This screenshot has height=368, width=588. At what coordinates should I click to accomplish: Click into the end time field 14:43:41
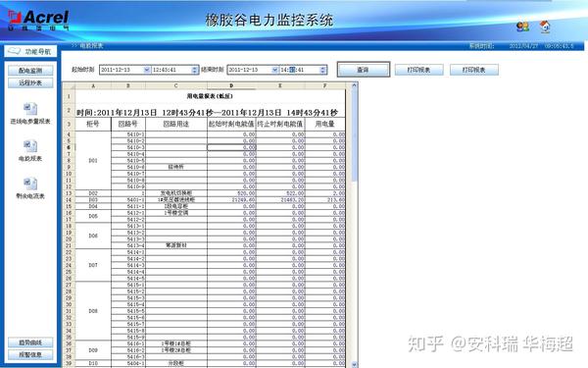pos(300,70)
